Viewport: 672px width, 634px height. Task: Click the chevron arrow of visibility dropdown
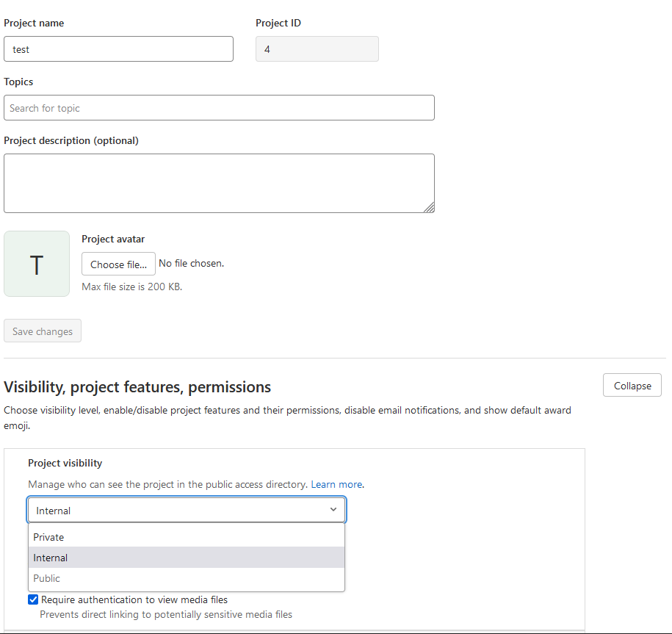pos(333,510)
